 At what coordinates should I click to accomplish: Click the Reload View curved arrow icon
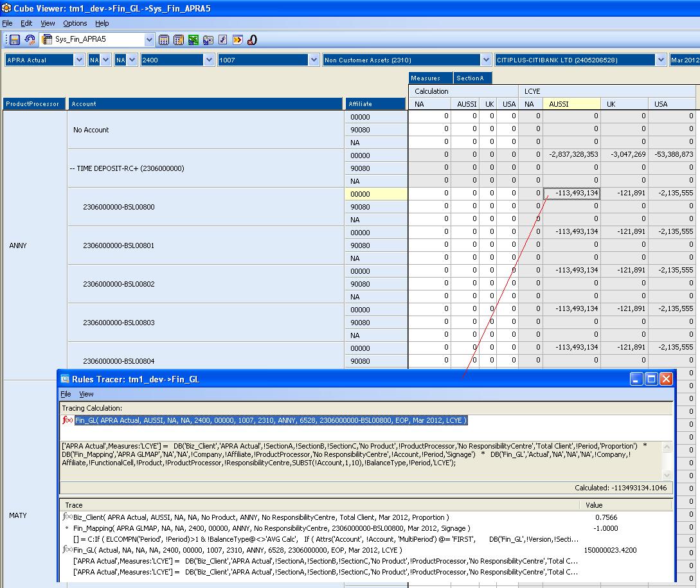(x=30, y=40)
